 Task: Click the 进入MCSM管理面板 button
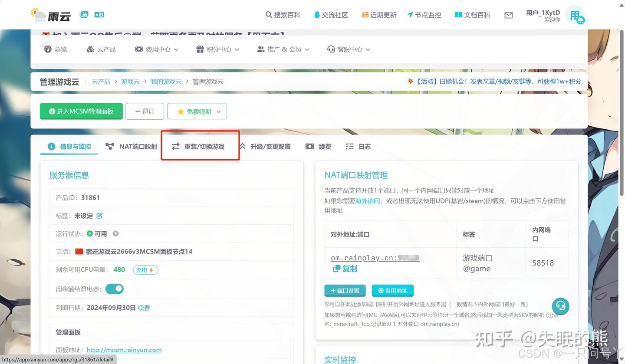click(x=81, y=111)
